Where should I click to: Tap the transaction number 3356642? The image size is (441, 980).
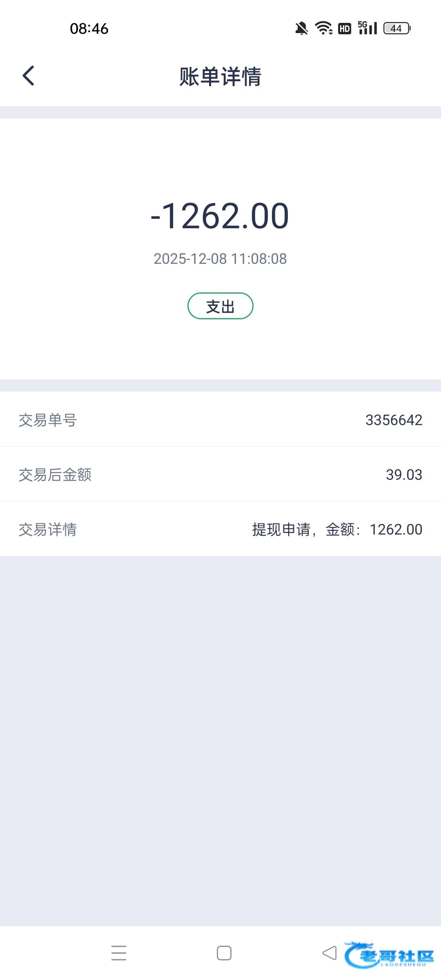(394, 420)
